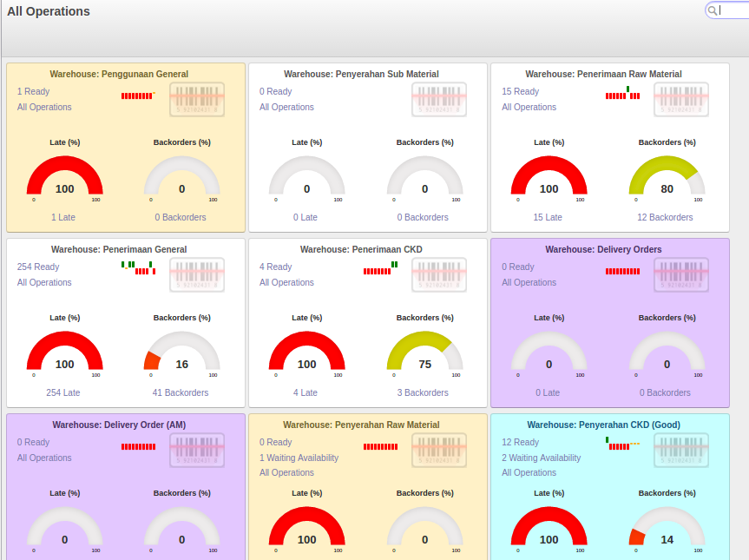Open "254 Ready" link in Penerimaan General
This screenshot has height=560, width=749.
pos(38,267)
